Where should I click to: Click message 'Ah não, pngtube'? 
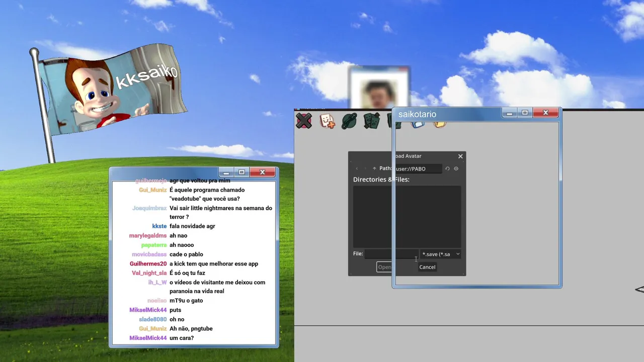(x=191, y=329)
